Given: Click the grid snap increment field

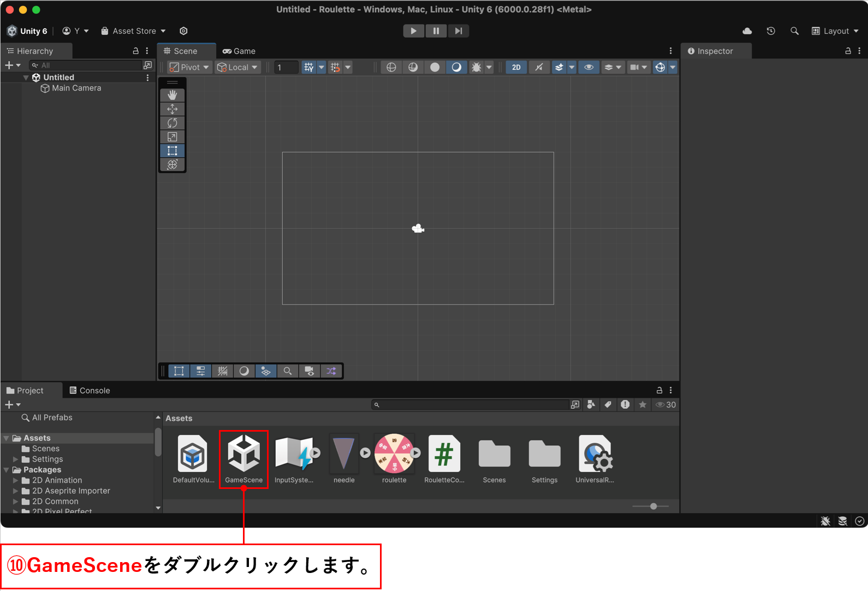Looking at the screenshot, I should [x=286, y=67].
